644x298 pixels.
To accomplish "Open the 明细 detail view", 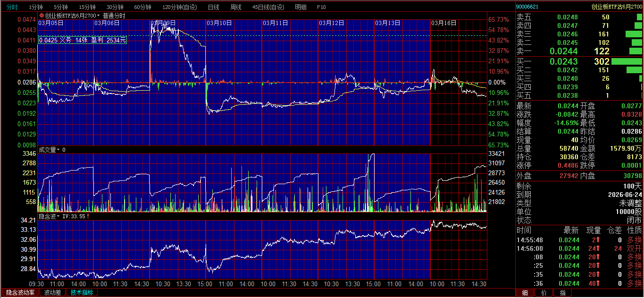I will (300, 7).
